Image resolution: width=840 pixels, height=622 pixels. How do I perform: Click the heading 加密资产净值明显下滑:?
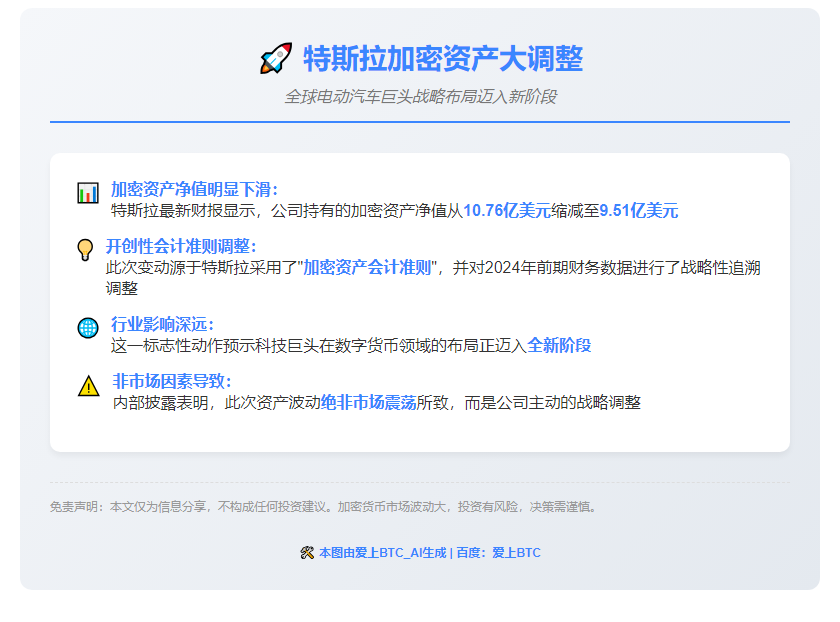(194, 189)
